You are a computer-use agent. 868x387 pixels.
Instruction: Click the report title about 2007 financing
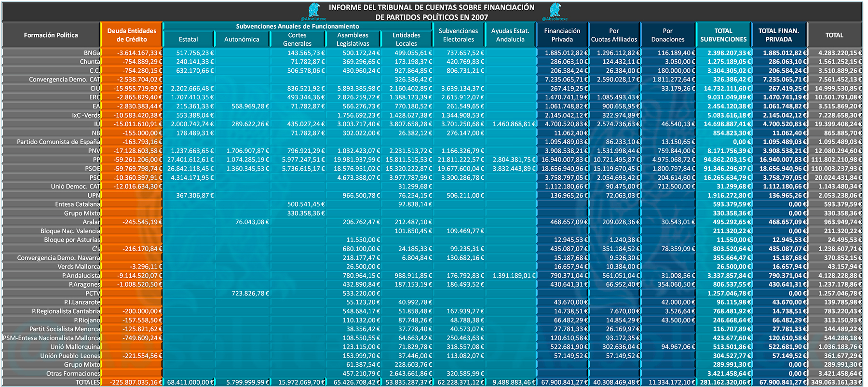click(432, 12)
